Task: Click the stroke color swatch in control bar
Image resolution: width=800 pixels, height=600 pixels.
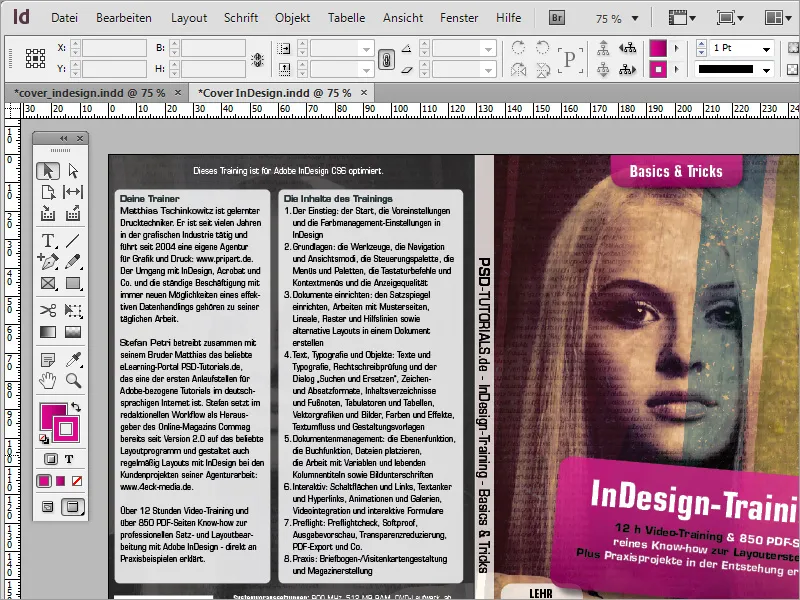Action: (x=658, y=69)
